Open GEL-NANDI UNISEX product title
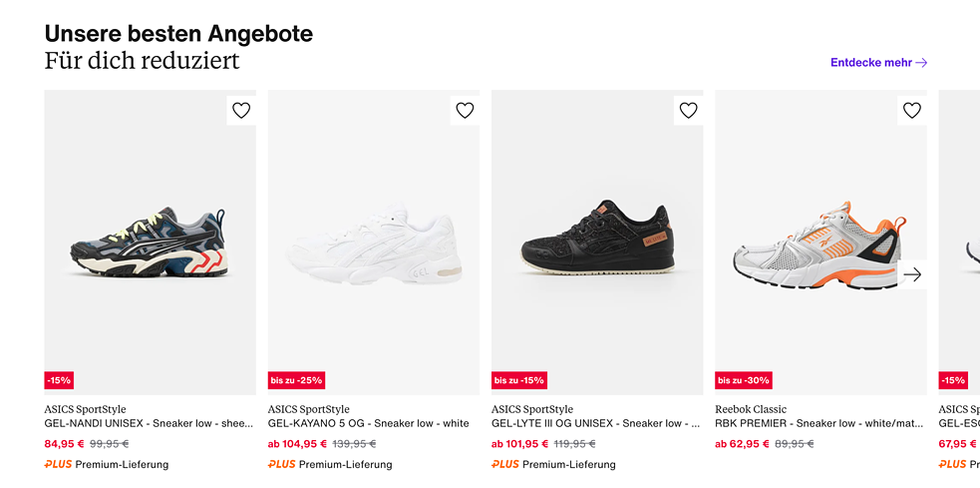Viewport: 980px width, 488px height. tap(149, 423)
